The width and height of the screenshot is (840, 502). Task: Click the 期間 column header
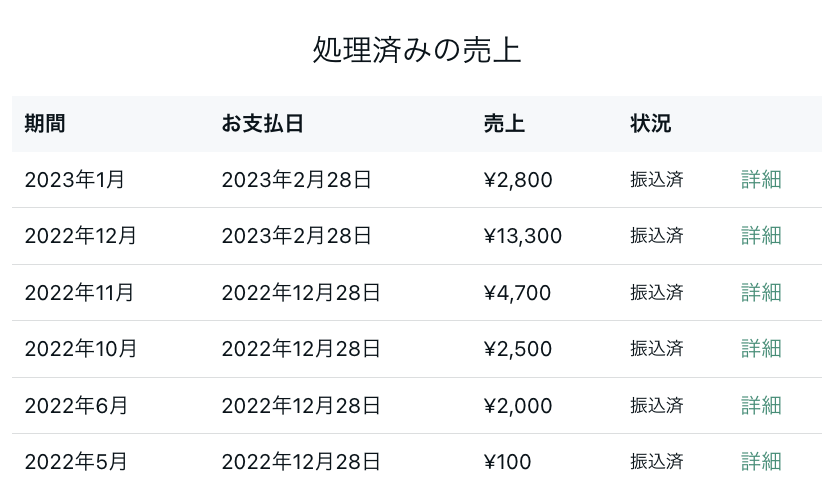point(45,124)
